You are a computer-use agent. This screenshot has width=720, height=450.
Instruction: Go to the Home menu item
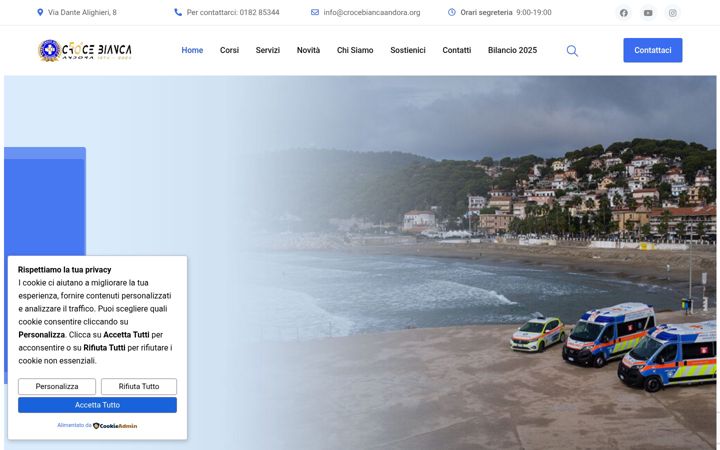coord(192,50)
